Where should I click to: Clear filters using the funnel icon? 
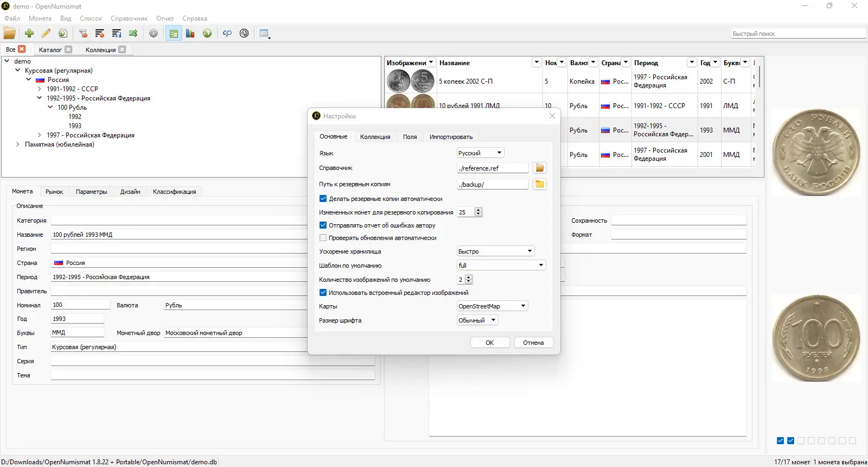click(83, 34)
